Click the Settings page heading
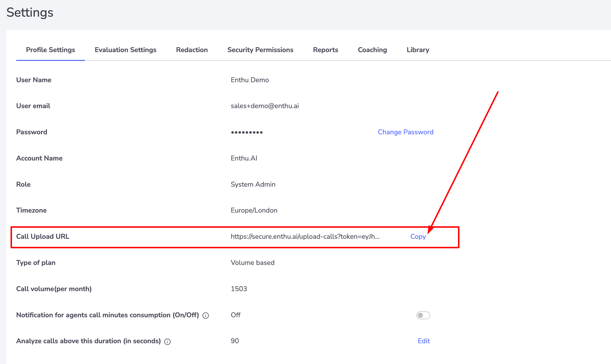 (30, 12)
